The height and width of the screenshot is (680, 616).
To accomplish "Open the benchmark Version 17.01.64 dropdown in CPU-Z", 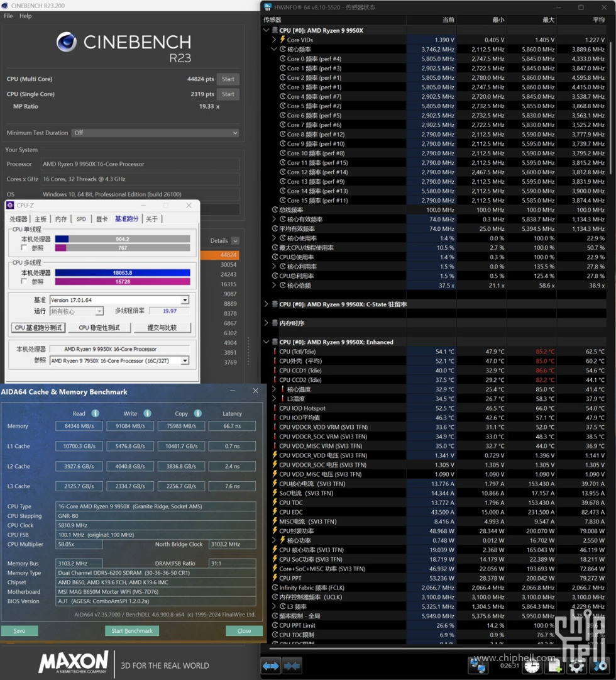I will 185,300.
